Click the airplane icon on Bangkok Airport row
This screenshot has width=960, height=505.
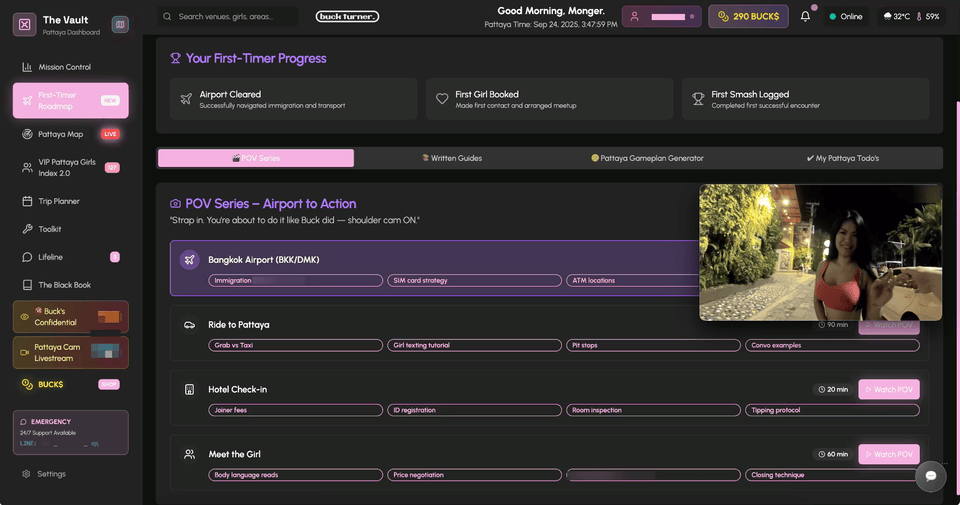point(189,260)
